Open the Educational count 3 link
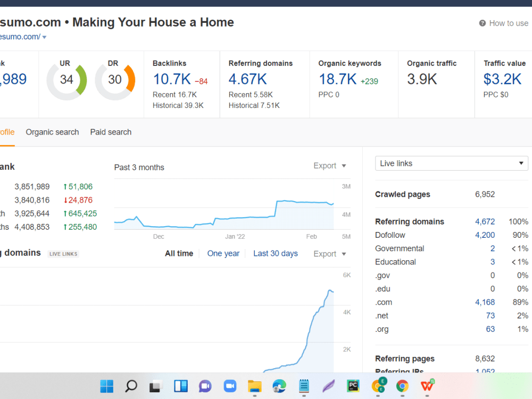This screenshot has width=532, height=399. click(x=492, y=262)
